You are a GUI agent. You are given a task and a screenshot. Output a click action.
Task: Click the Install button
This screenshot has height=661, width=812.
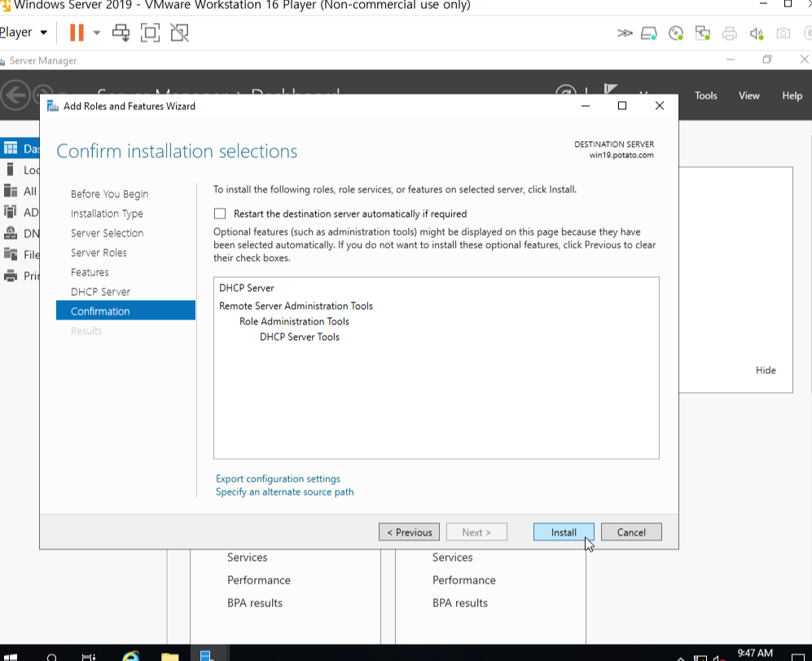564,532
